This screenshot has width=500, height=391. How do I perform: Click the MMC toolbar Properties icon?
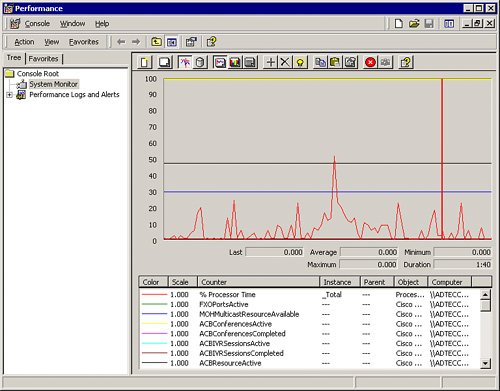pyautogui.click(x=191, y=42)
